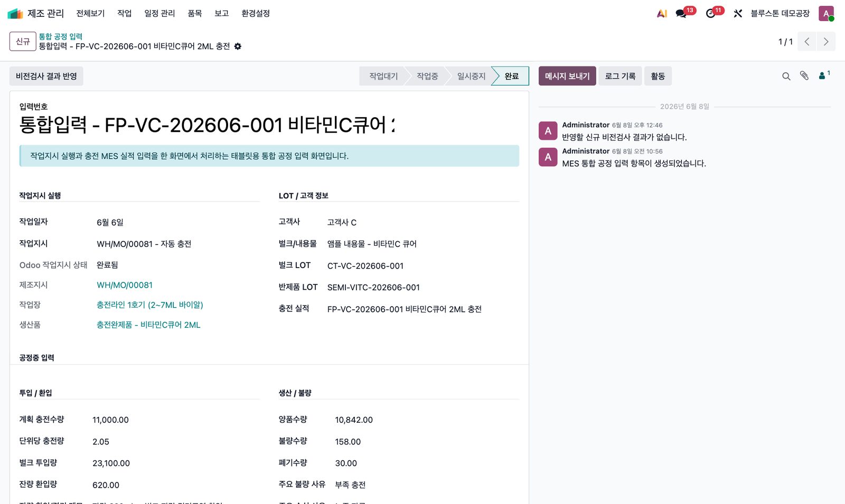Go to the next record arrow
The width and height of the screenshot is (845, 504).
pyautogui.click(x=826, y=42)
